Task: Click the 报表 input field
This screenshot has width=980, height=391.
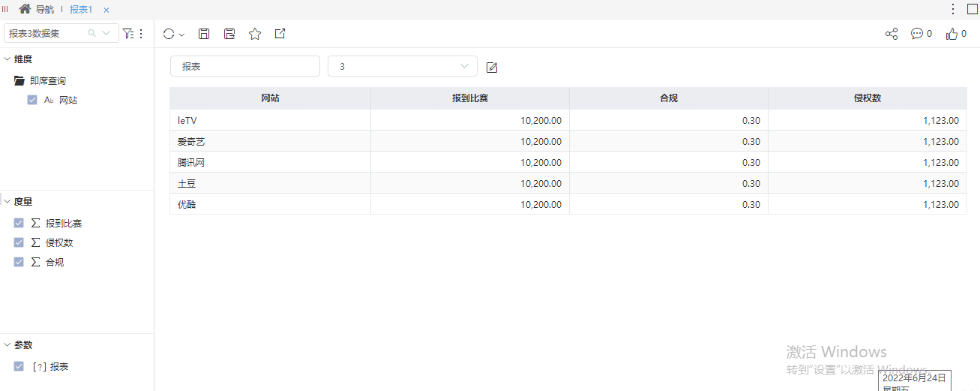Action: [x=245, y=66]
